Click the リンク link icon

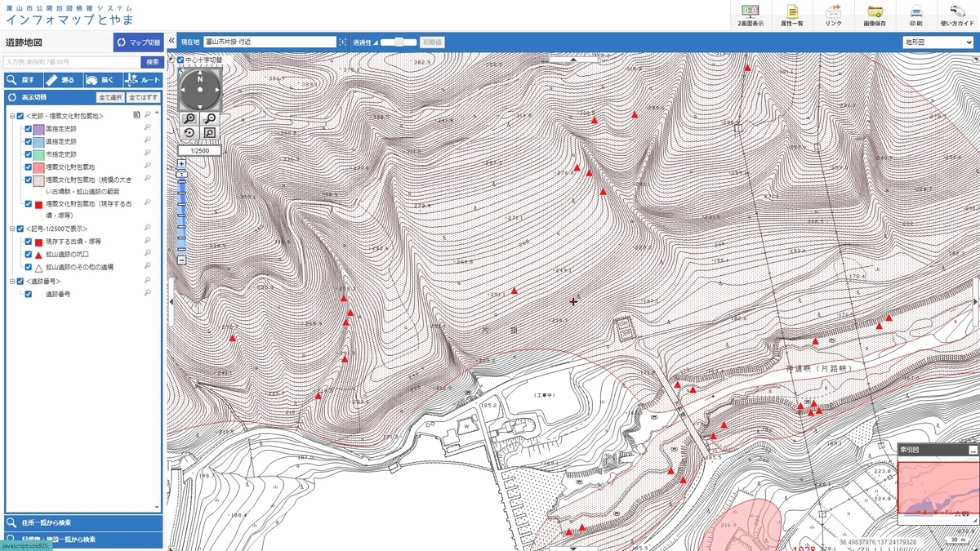tap(833, 16)
